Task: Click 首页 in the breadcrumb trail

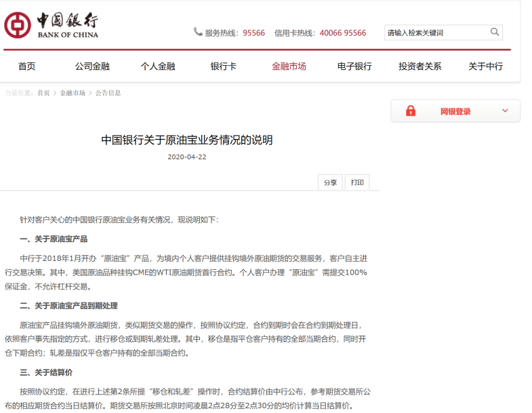Action: pos(43,93)
